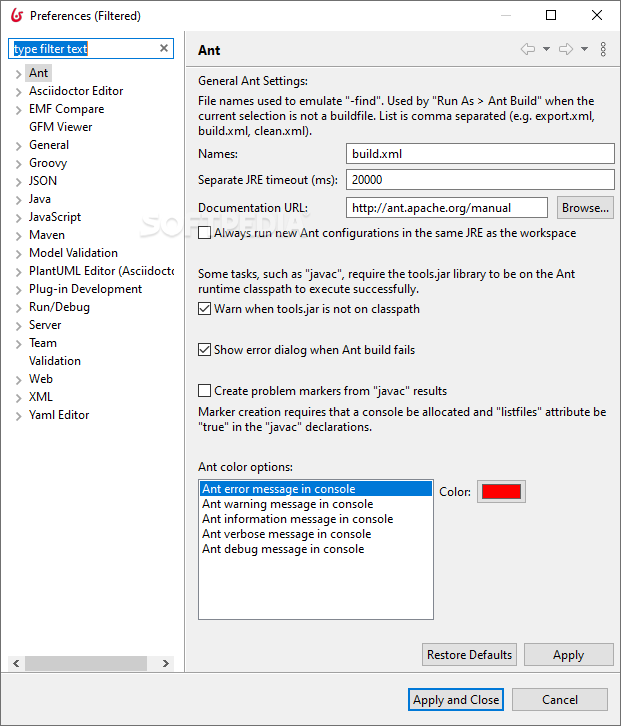The height and width of the screenshot is (726, 621).
Task: Select Plug-in Development in the tree
Action: tap(85, 289)
